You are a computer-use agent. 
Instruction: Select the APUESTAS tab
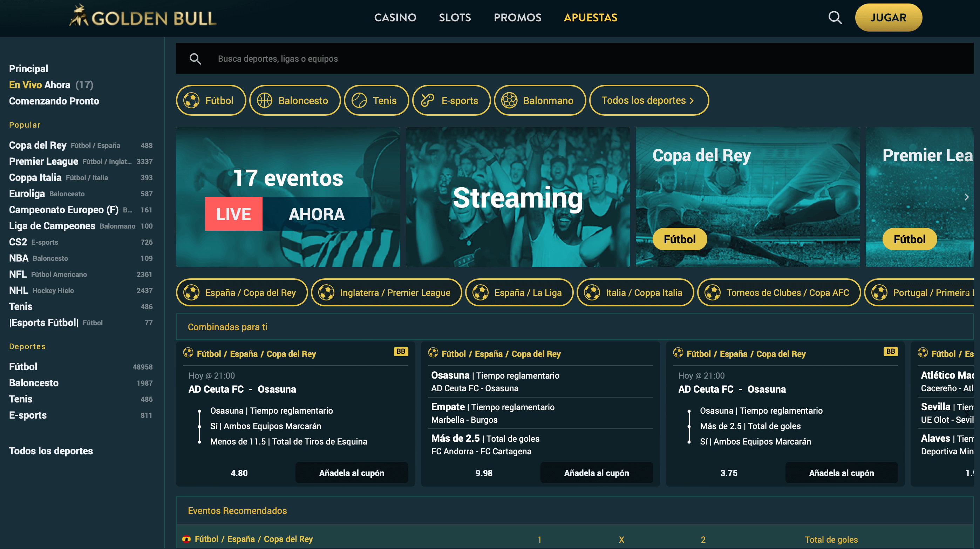pos(591,18)
